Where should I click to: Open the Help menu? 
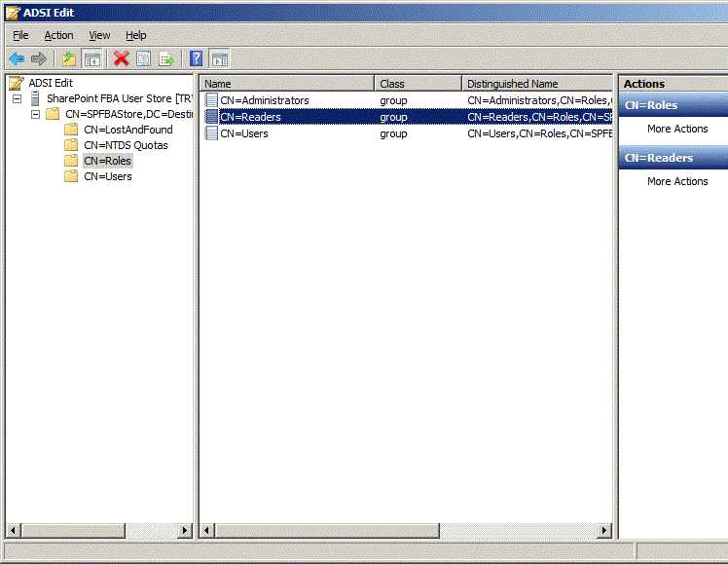(x=135, y=35)
